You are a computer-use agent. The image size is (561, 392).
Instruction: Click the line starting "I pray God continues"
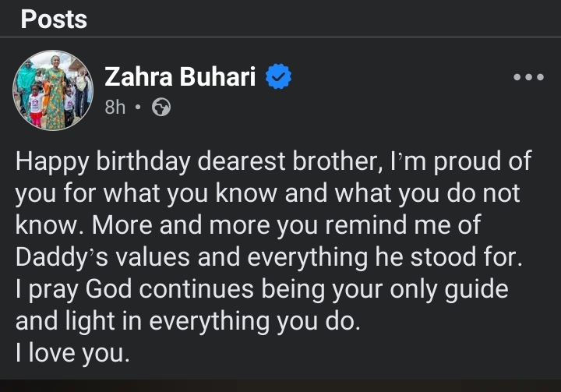tap(262, 290)
